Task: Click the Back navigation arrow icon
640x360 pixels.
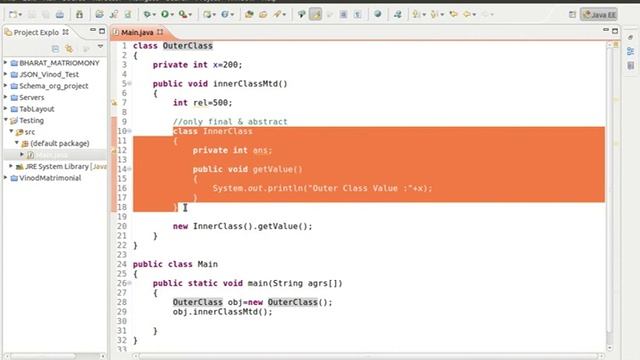Action: click(467, 15)
